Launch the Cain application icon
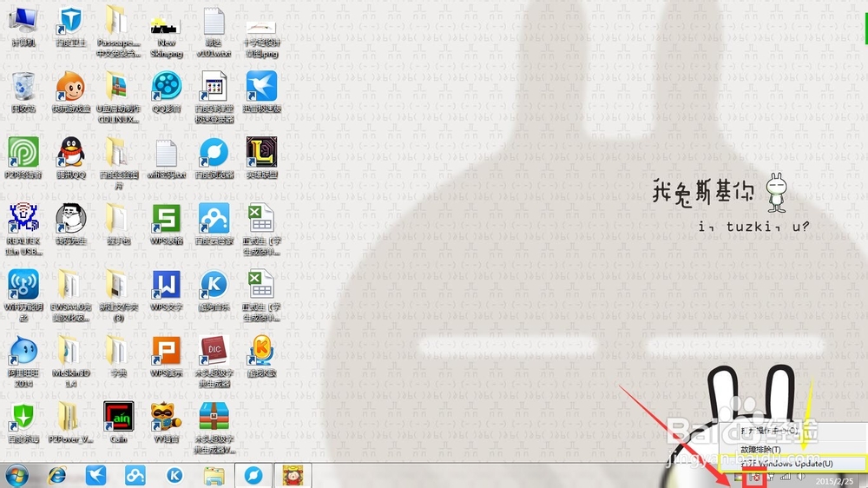 click(x=118, y=422)
